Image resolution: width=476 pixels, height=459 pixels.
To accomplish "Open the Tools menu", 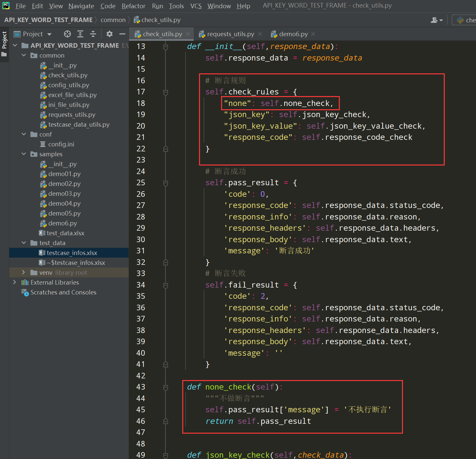I will [176, 6].
